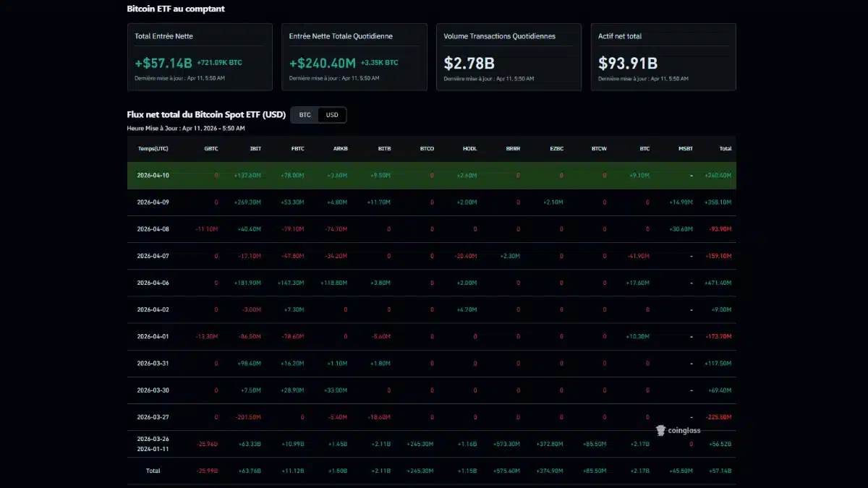Click the HODL column header
Screen dimensions: 868x488
[469, 148]
